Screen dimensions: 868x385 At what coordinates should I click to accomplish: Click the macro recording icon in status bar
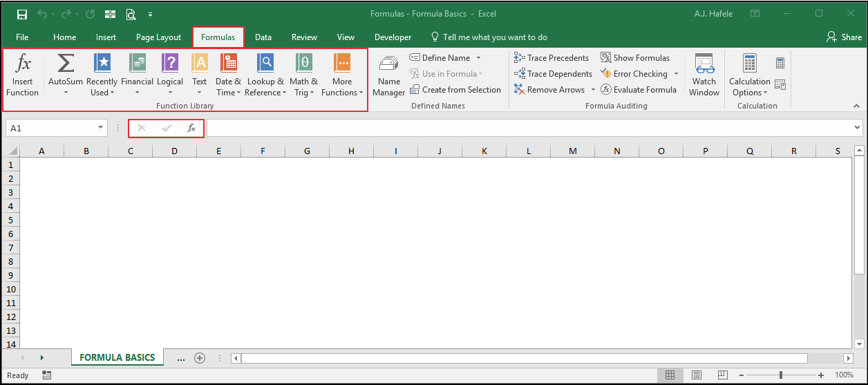[47, 375]
